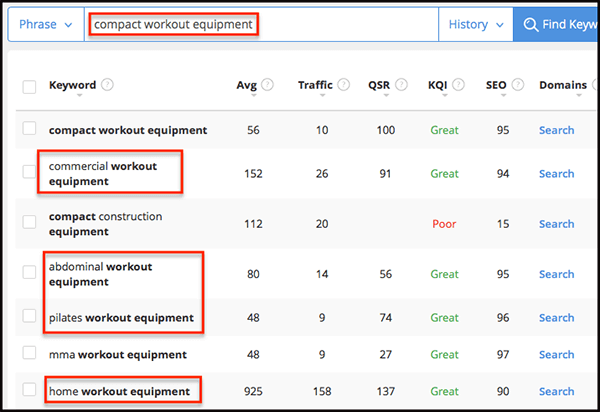Sort by the QSR column header

pos(379,85)
